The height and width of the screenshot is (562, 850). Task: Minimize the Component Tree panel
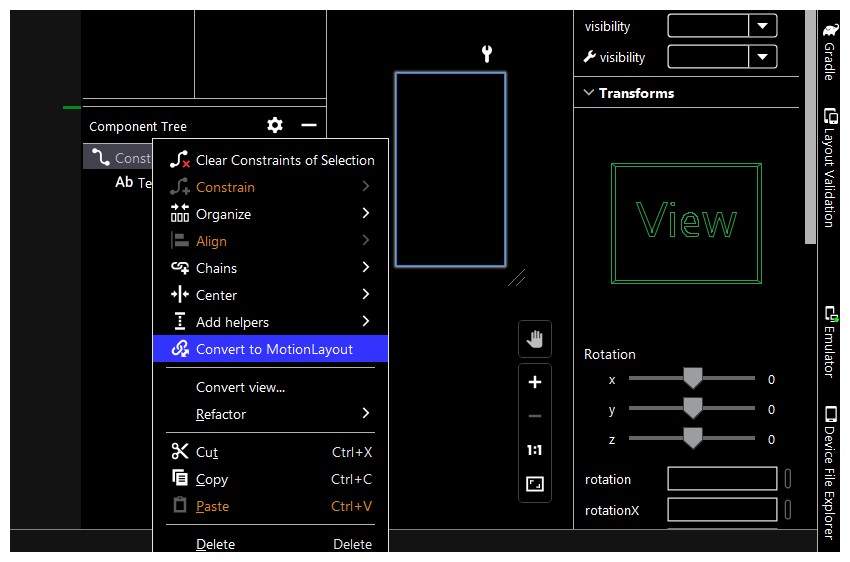(x=308, y=125)
